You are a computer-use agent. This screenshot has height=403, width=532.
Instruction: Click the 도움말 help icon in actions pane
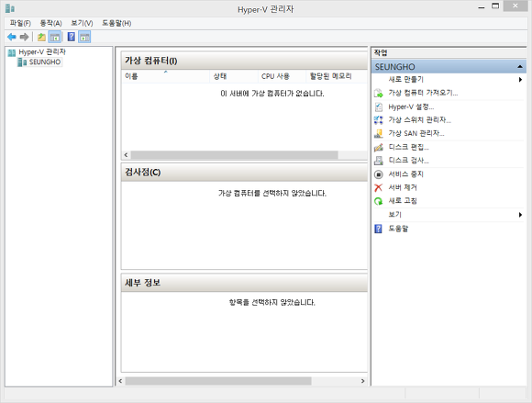pyautogui.click(x=378, y=229)
